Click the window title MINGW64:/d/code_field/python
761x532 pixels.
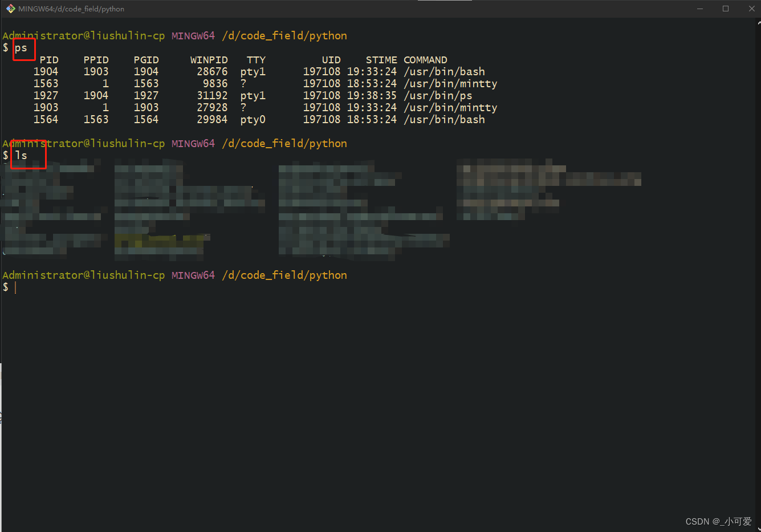click(x=71, y=9)
